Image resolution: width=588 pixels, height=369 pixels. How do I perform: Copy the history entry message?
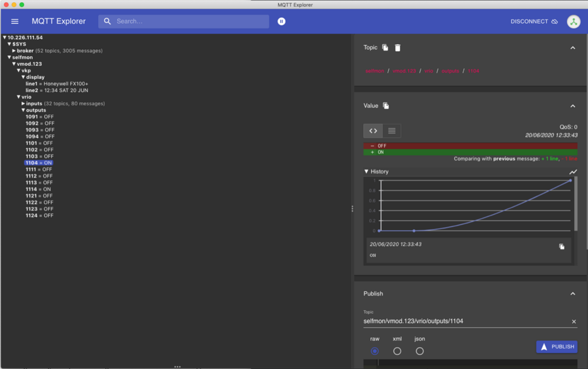tap(562, 247)
